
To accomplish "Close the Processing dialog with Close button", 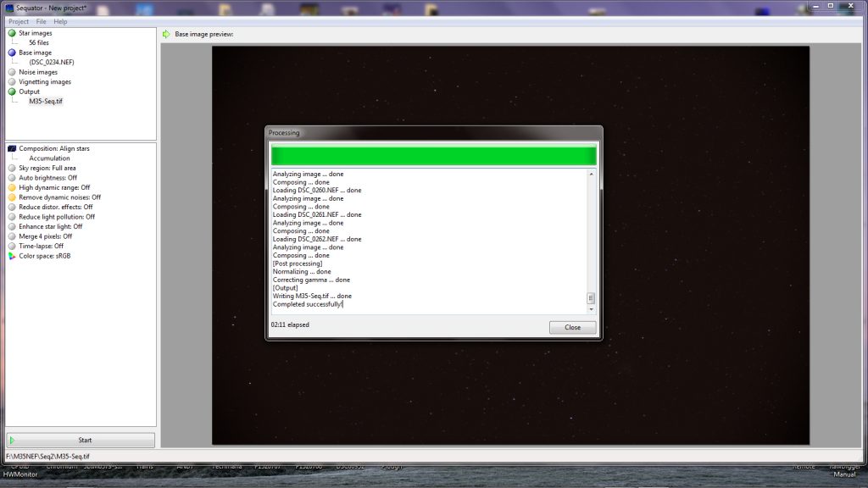I will coord(572,327).
